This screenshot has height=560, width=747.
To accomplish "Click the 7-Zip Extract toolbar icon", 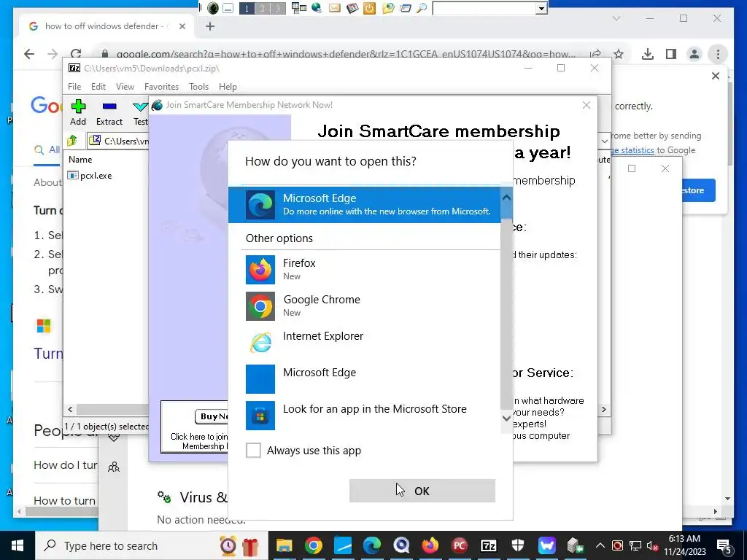I will pos(109,112).
